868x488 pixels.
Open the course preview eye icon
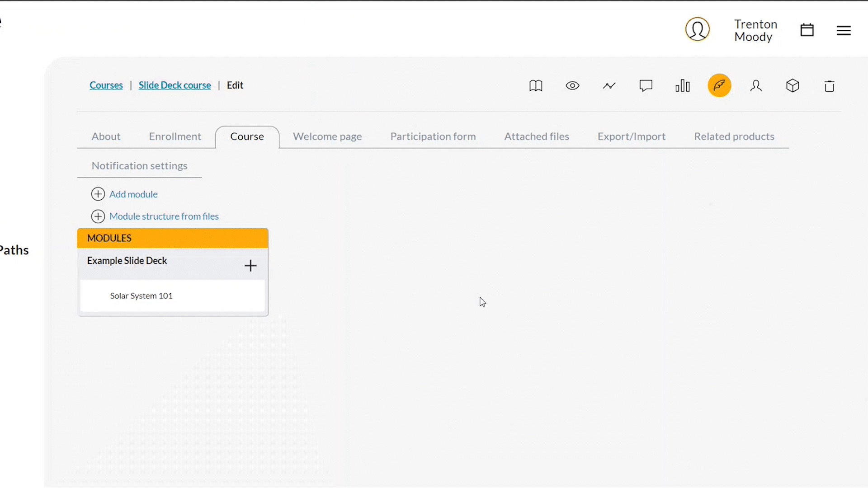[x=572, y=86]
